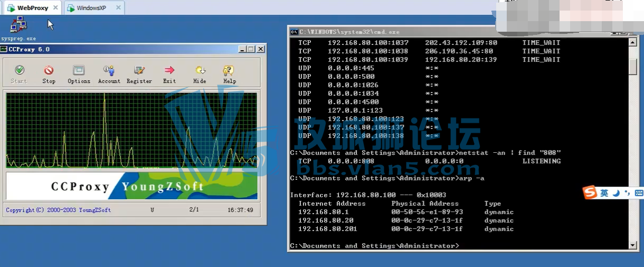Image resolution: width=644 pixels, height=267 pixels.
Task: Click the Register icon in CCProxy
Action: pos(139,75)
